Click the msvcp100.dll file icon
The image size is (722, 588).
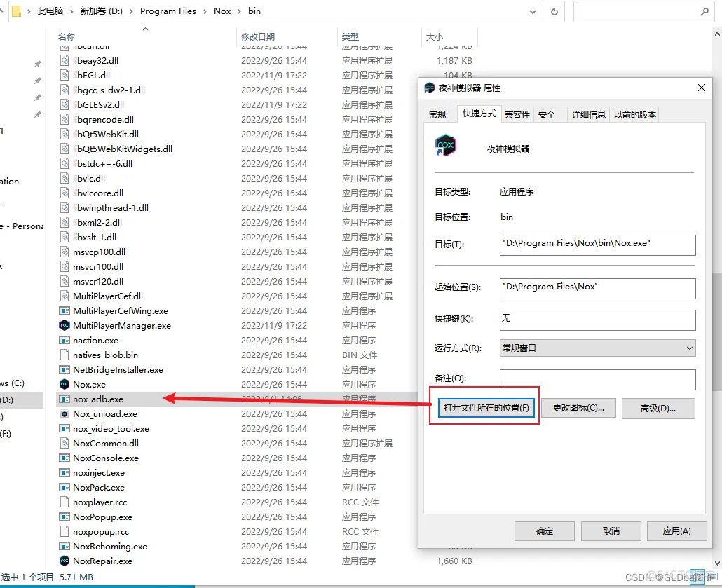pos(64,252)
